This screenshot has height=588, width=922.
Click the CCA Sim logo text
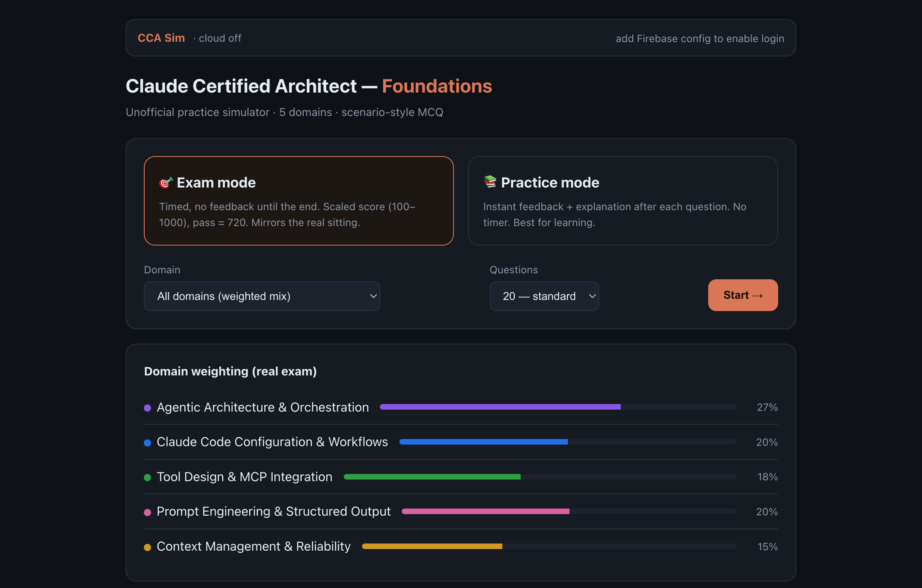161,38
